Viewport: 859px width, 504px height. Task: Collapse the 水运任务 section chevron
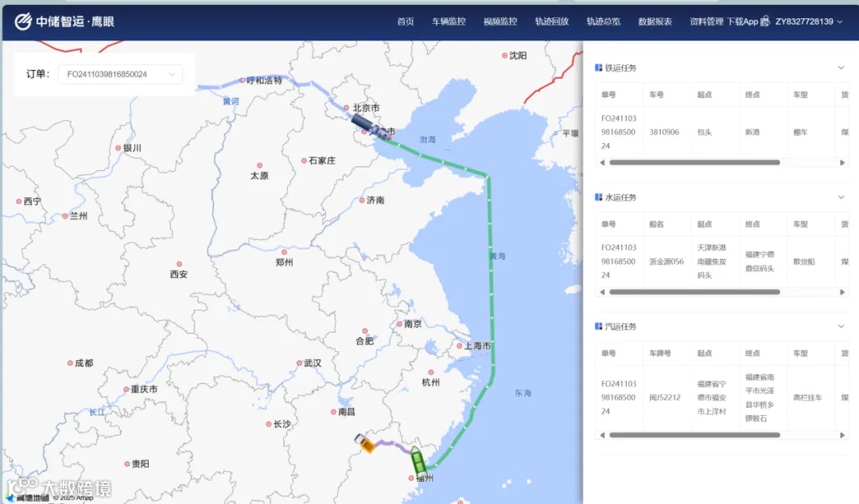[x=841, y=197]
